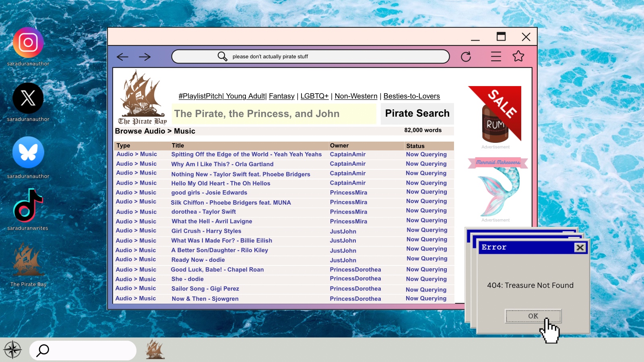Click the Pirate Search button

pyautogui.click(x=417, y=113)
